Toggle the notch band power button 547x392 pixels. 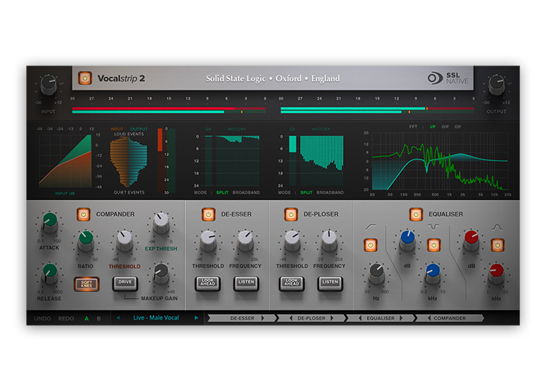point(434,245)
